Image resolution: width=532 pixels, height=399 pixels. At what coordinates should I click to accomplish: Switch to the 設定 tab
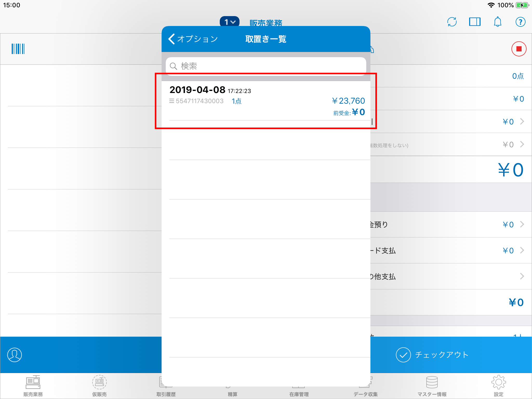(x=498, y=386)
